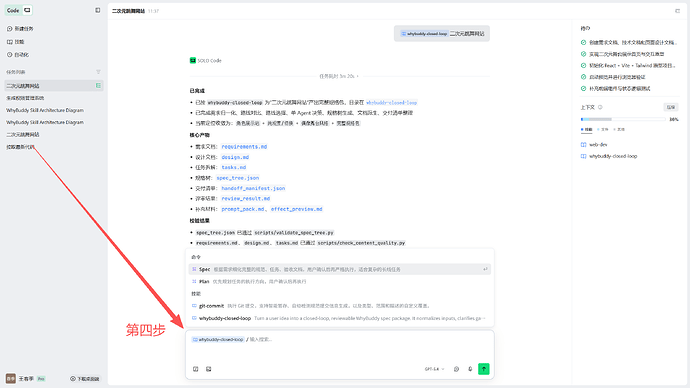Open tasks.md file link
690x388 pixels.
(234, 167)
